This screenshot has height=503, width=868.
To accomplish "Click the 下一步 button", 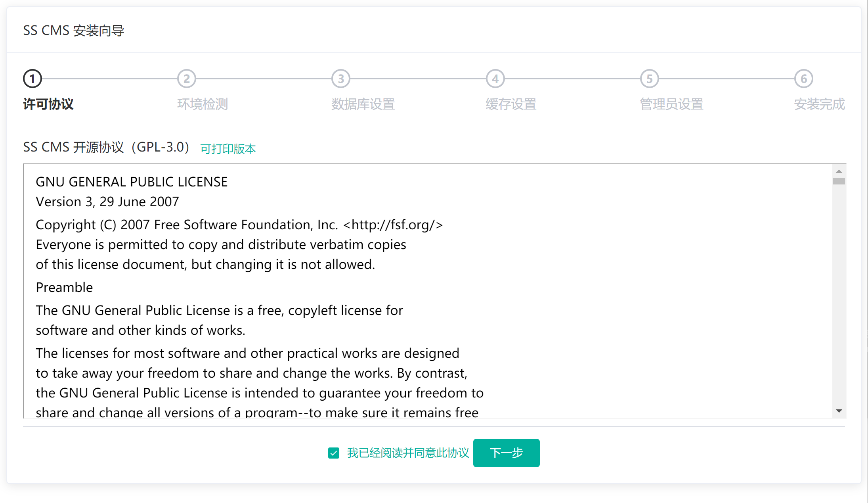I will 506,453.
